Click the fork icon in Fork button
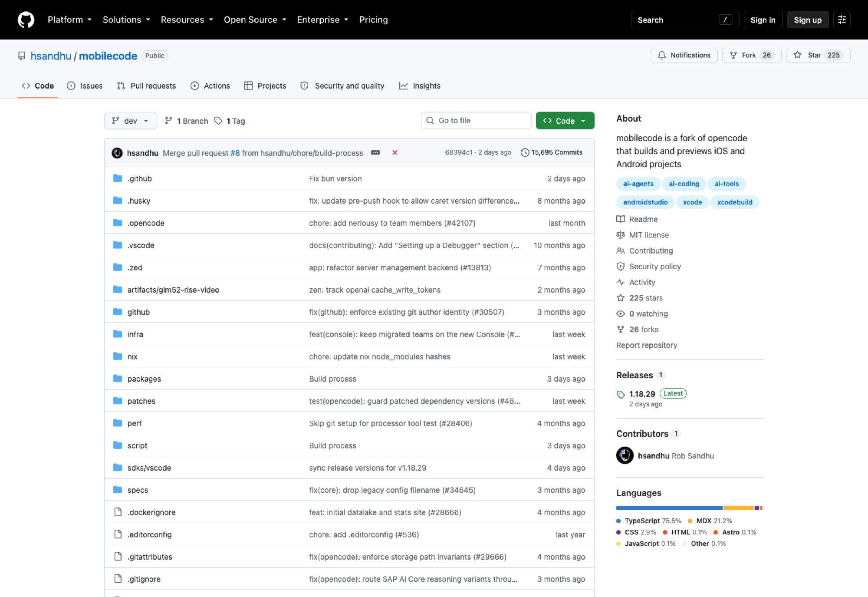Viewport: 868px width, 597px height. (x=733, y=55)
